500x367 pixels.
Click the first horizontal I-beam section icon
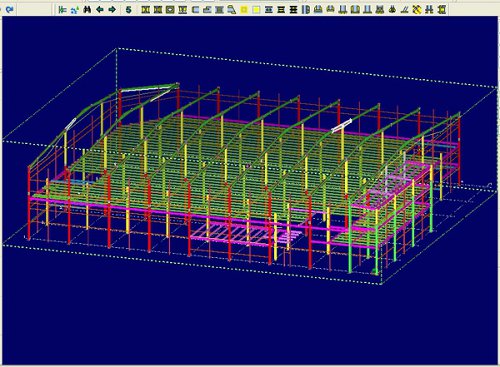(269, 10)
